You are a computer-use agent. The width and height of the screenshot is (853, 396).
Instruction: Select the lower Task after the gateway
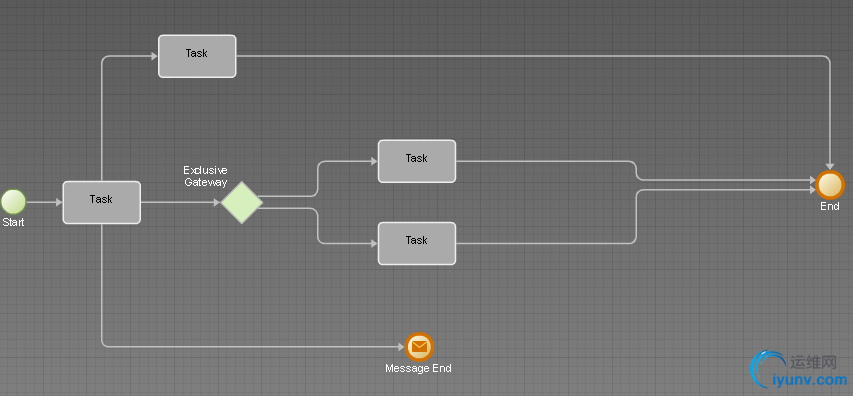417,243
